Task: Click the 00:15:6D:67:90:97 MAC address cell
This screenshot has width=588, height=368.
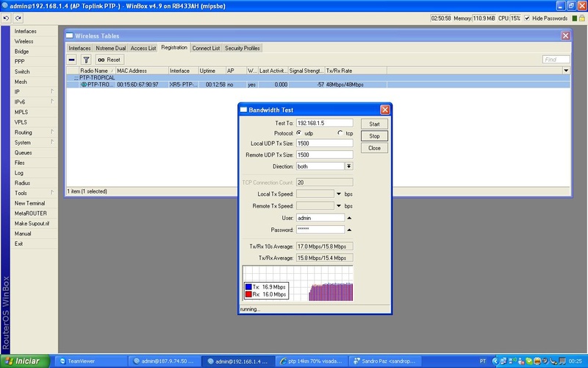Action: (137, 85)
